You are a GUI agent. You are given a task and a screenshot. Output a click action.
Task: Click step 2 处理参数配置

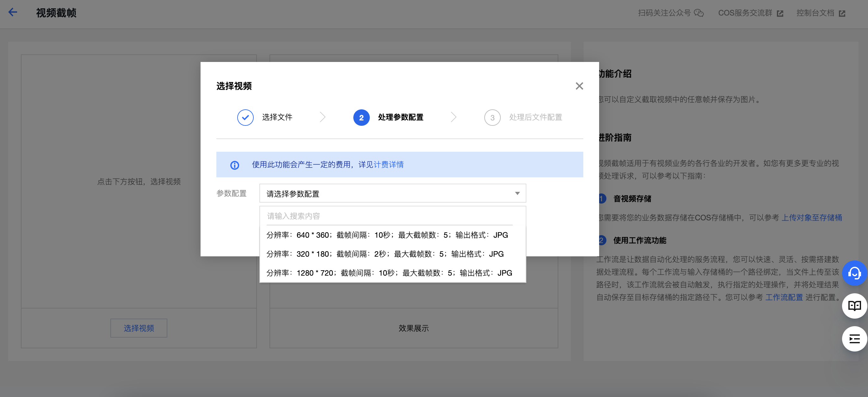[x=362, y=118]
